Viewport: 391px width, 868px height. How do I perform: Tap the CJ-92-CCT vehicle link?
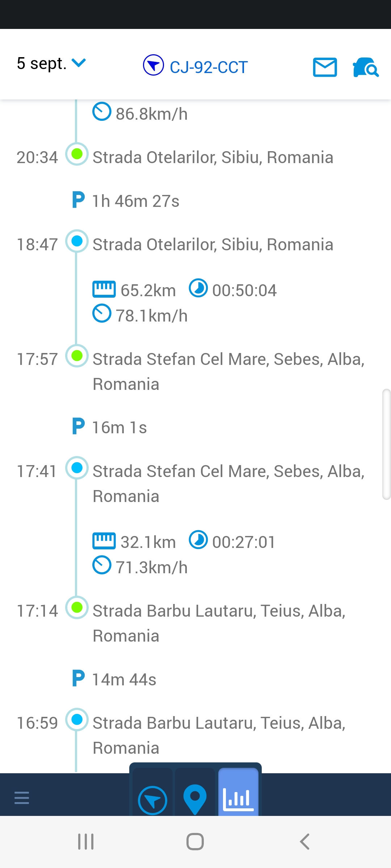point(209,67)
